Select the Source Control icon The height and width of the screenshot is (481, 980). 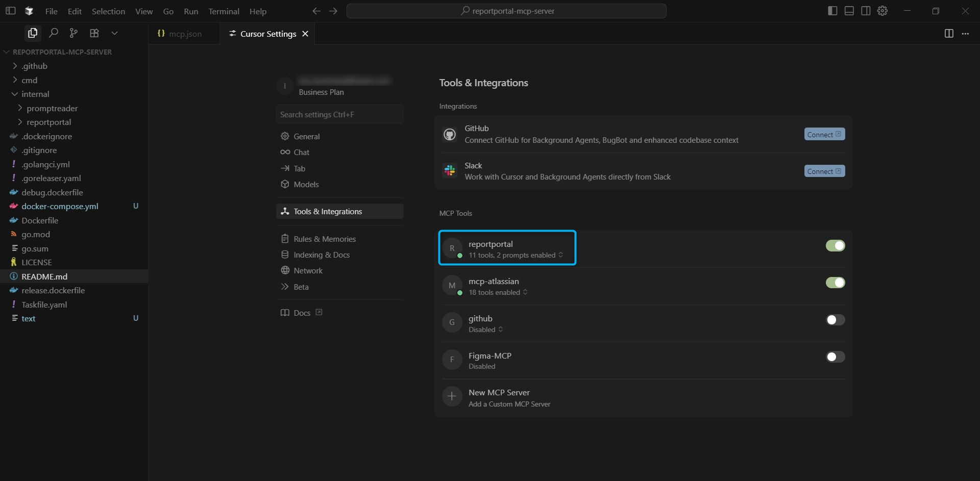pyautogui.click(x=73, y=33)
